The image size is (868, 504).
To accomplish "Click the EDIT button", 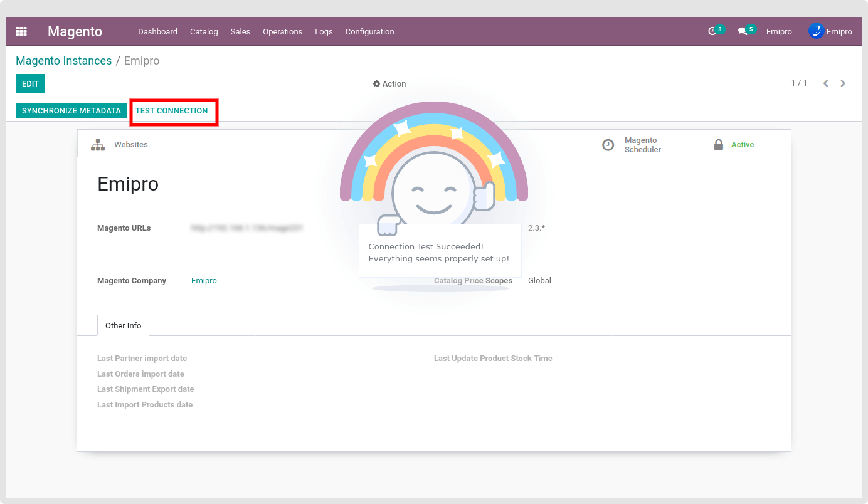I will coord(30,84).
